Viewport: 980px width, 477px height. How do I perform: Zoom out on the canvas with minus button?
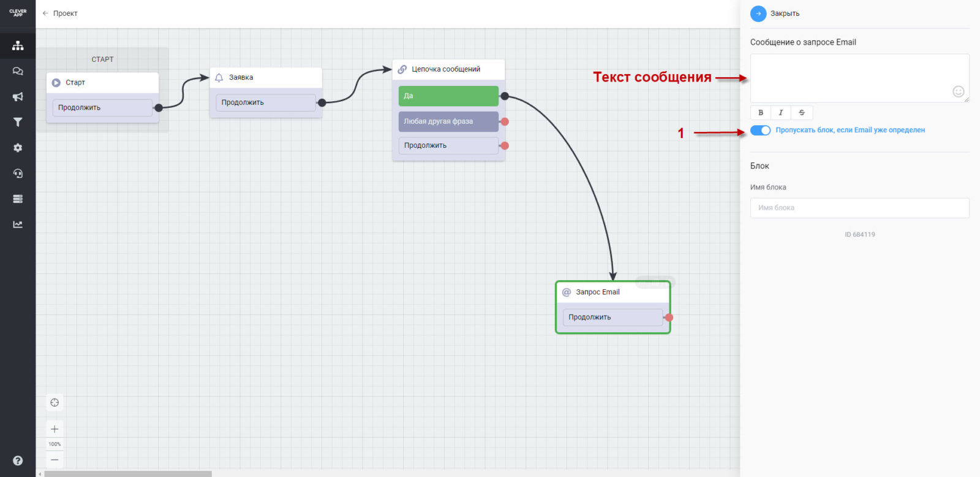[55, 459]
